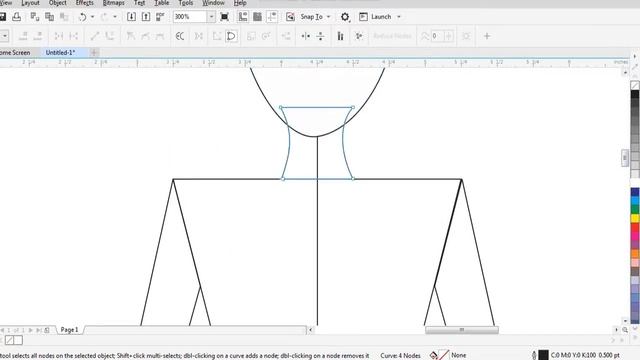640x360 pixels.
Task: Pick the yellow swatch in color palette
Action: point(635,218)
